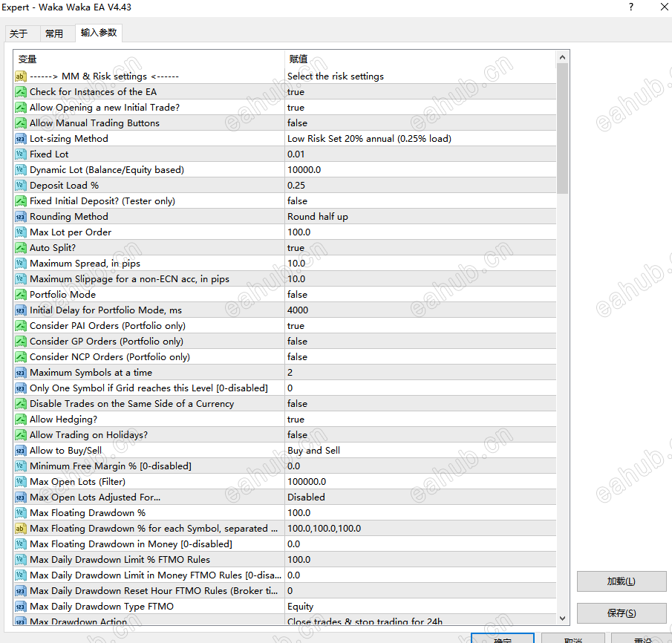Click the double-type icon beside Fixed Lot
Screen dimensions: 672x643
[21, 154]
